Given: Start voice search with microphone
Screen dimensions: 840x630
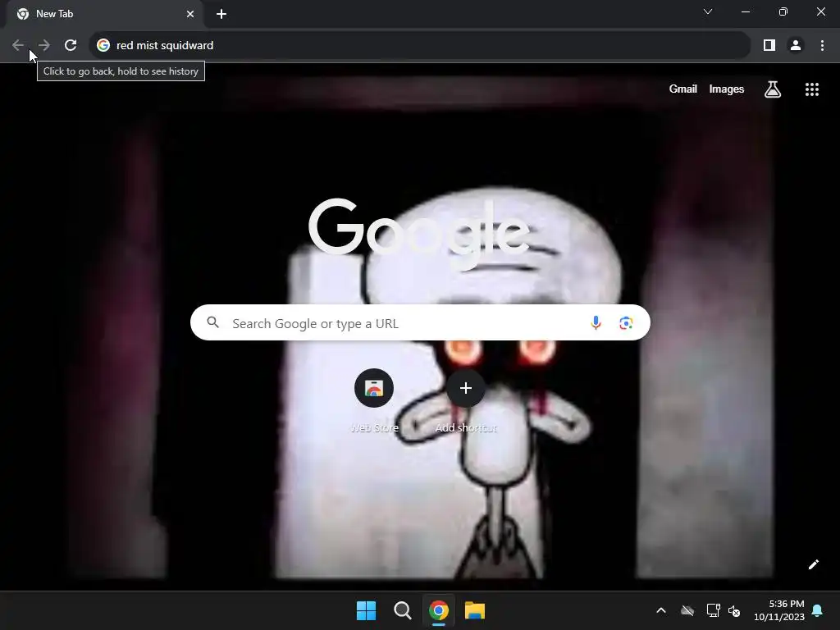Looking at the screenshot, I should (x=596, y=323).
